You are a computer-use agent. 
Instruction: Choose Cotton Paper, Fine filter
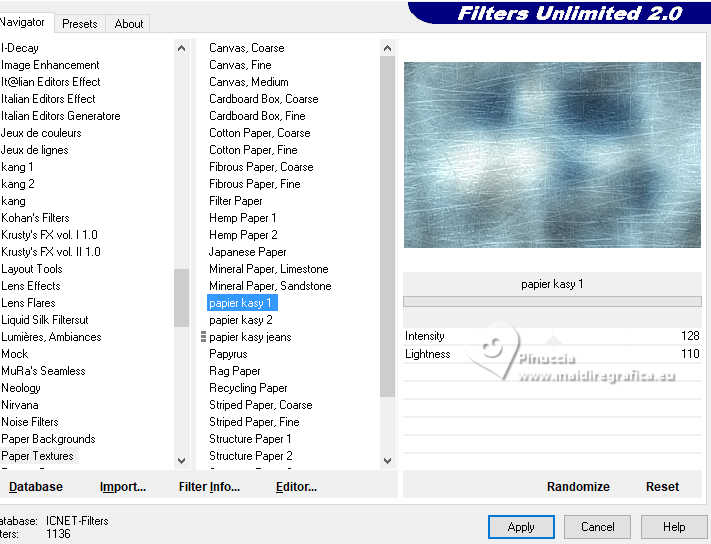tap(253, 150)
